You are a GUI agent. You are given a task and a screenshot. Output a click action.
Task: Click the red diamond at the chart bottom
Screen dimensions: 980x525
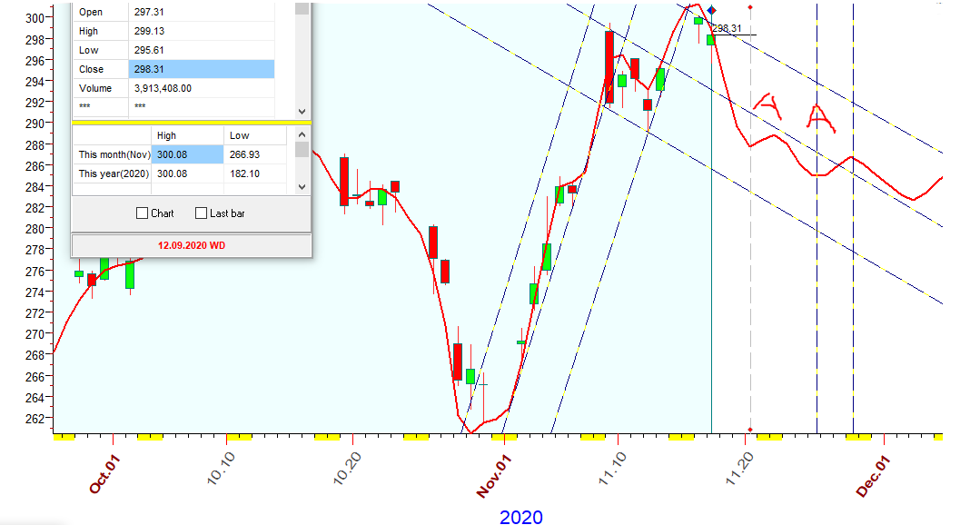(750, 429)
